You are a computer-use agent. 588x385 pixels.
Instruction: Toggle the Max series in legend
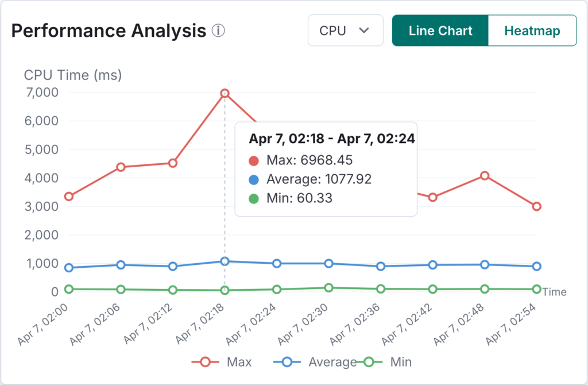(x=222, y=362)
